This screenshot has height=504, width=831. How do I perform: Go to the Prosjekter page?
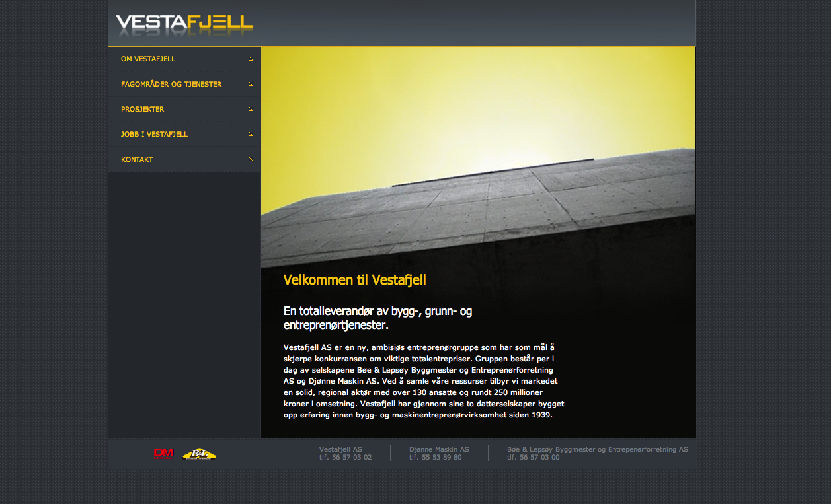(x=142, y=109)
